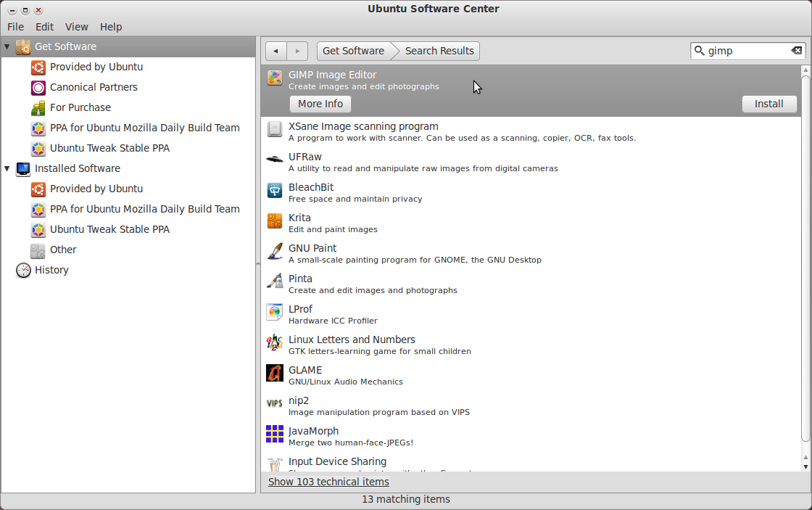Click the search magnifier icon in search box
This screenshot has height=510, width=812.
tap(699, 50)
